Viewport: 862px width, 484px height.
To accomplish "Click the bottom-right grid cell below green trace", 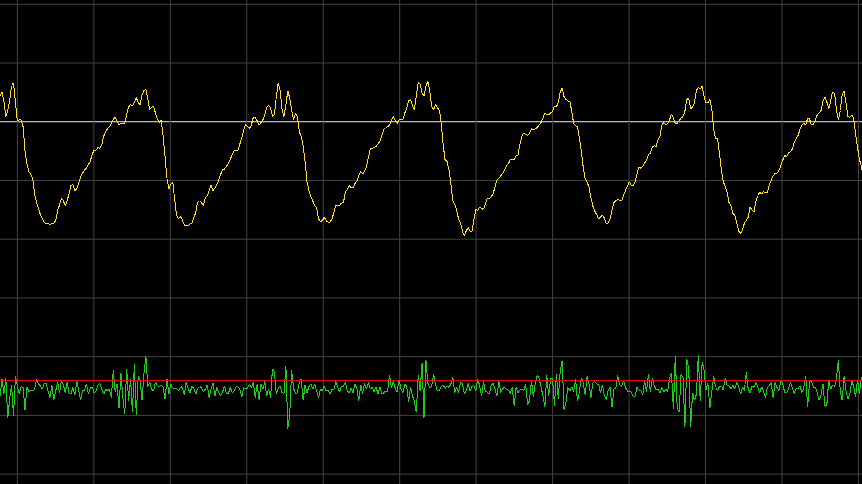I will (x=825, y=449).
